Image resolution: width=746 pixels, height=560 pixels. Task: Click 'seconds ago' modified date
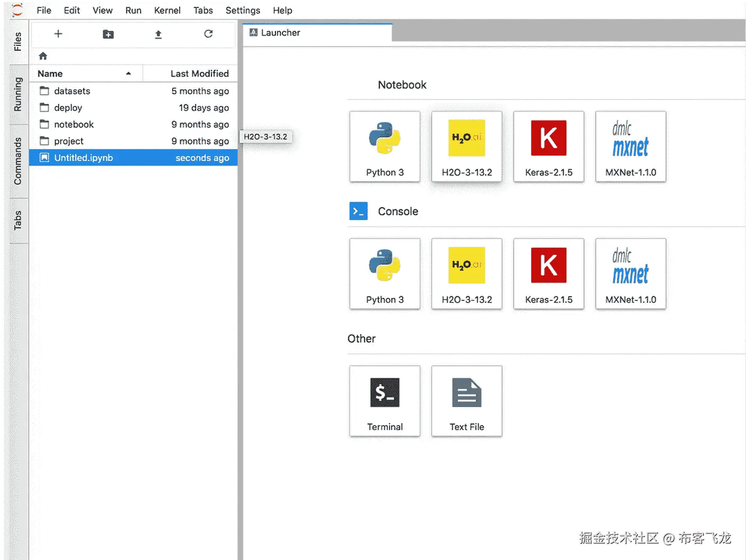point(202,158)
